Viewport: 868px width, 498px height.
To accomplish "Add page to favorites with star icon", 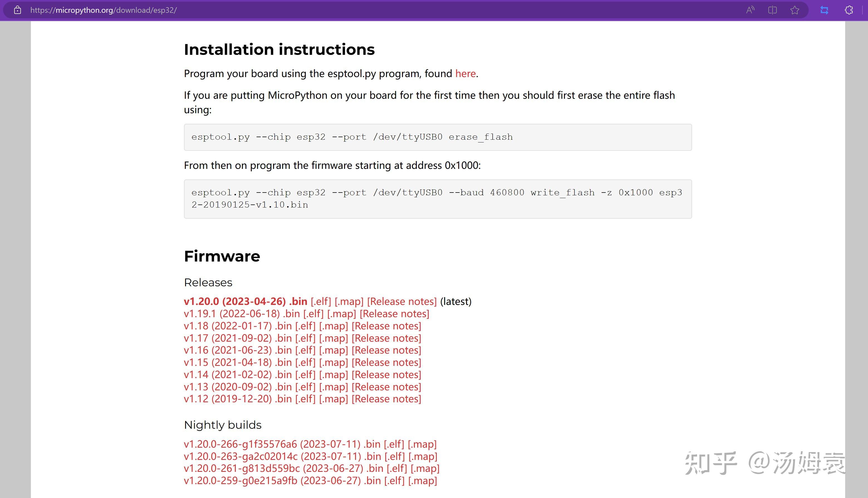I will [x=795, y=10].
